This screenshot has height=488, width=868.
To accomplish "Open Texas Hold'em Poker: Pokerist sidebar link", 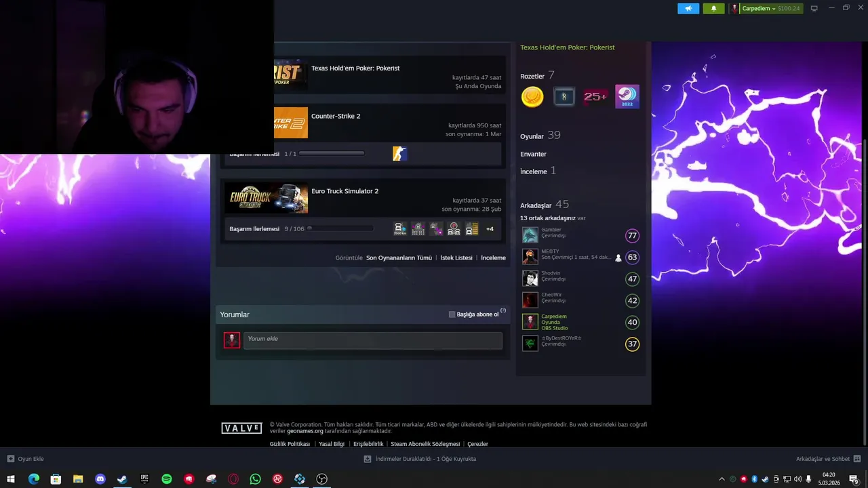I will [568, 47].
